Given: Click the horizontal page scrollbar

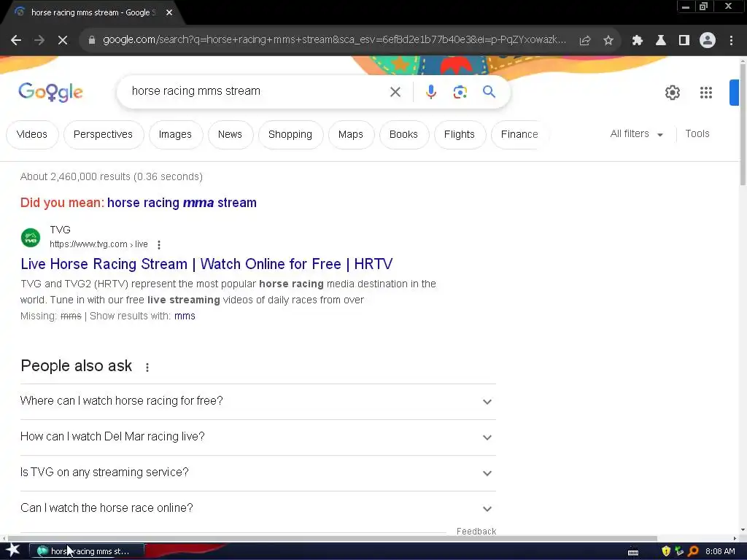Looking at the screenshot, I should click(x=331, y=538).
